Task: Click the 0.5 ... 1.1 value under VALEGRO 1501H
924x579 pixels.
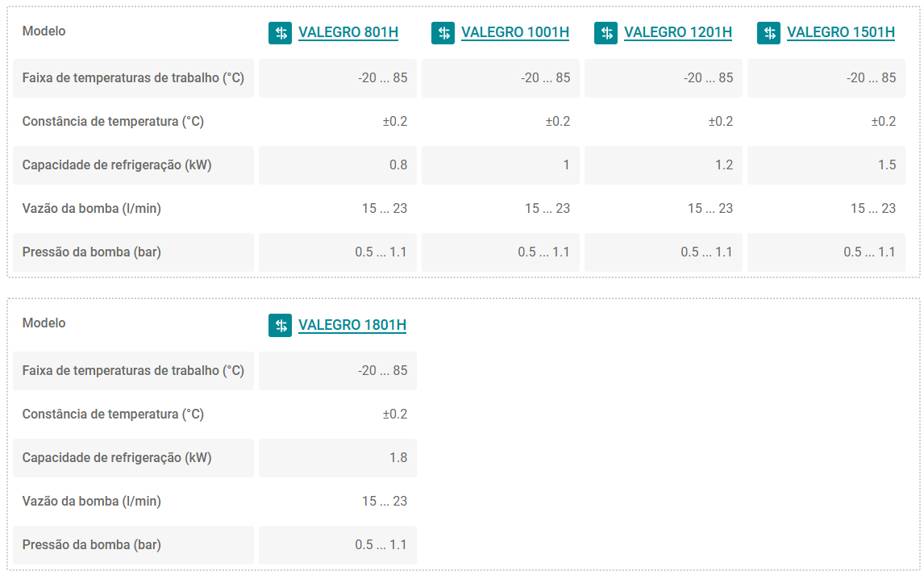Action: coord(869,252)
